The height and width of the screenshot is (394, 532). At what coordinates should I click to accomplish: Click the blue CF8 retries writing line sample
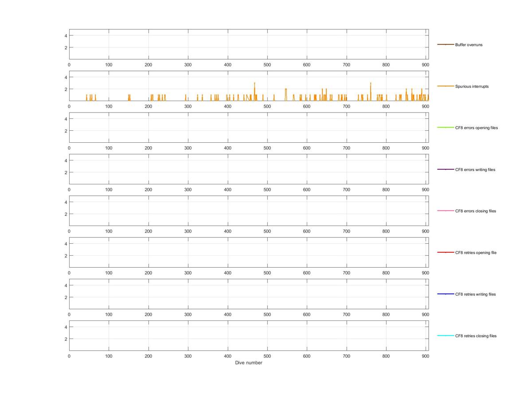[x=446, y=294]
